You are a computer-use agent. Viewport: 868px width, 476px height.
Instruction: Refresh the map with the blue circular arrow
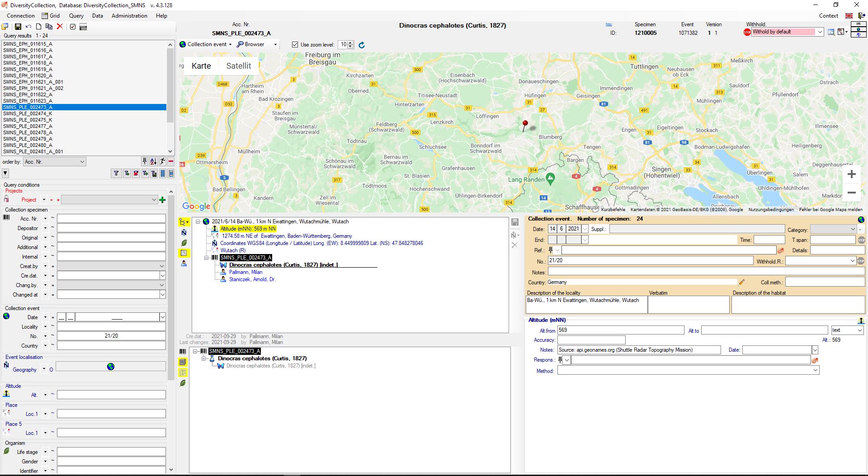tap(362, 45)
